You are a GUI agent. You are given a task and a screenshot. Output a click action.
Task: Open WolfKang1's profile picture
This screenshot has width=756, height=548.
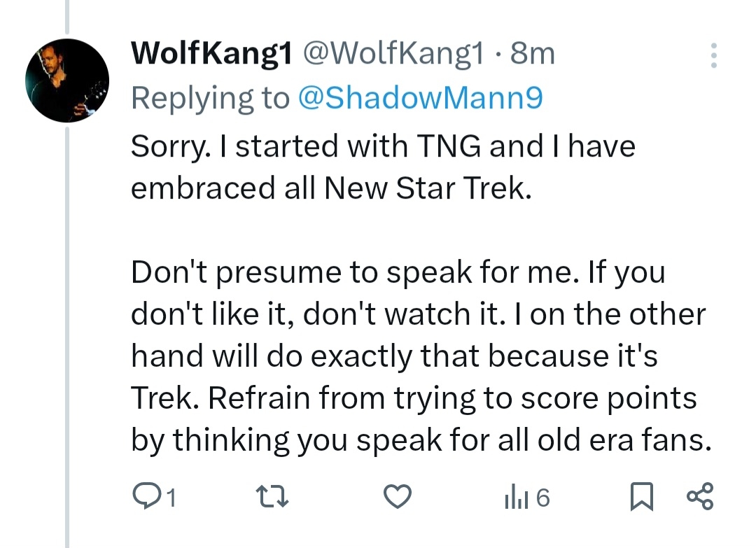tap(67, 80)
